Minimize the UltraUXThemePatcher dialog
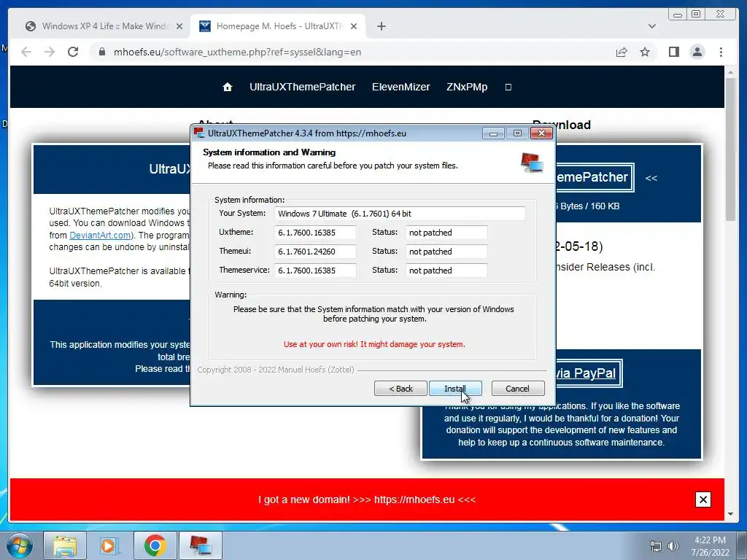The image size is (747, 560). point(493,133)
